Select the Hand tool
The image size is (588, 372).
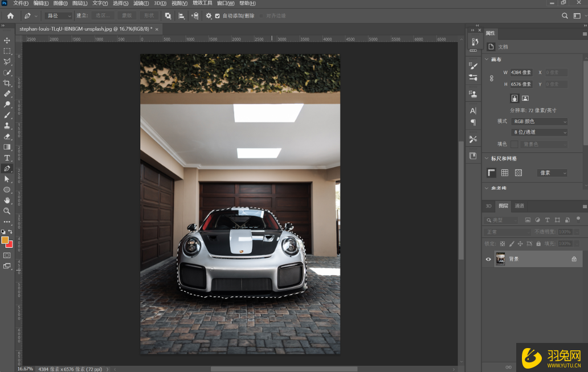tap(7, 201)
